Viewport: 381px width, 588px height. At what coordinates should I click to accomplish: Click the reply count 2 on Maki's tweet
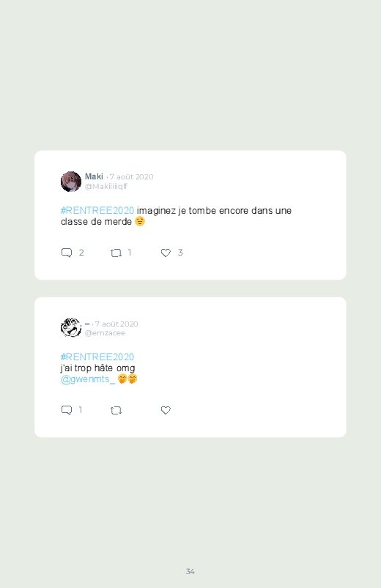81,253
